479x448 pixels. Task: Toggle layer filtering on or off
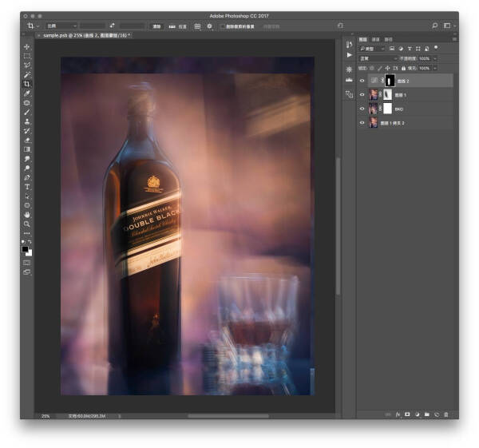click(436, 48)
